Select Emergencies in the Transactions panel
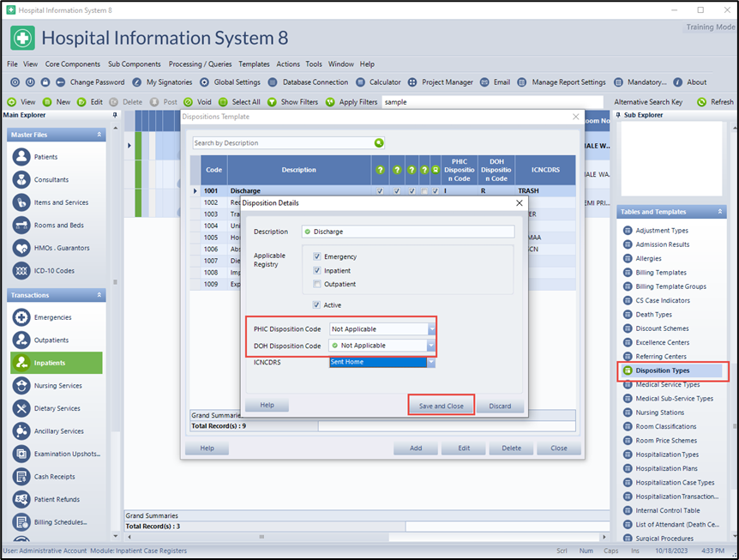 [x=21, y=317]
